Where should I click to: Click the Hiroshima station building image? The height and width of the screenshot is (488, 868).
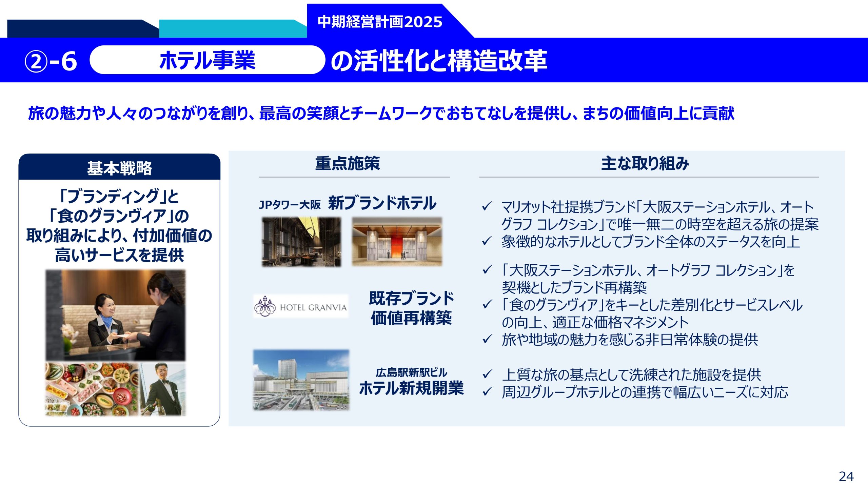pyautogui.click(x=301, y=380)
